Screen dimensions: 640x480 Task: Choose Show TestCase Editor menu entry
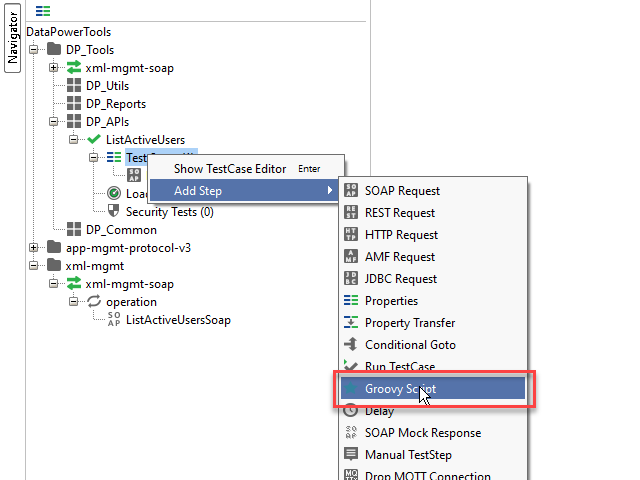click(230, 169)
